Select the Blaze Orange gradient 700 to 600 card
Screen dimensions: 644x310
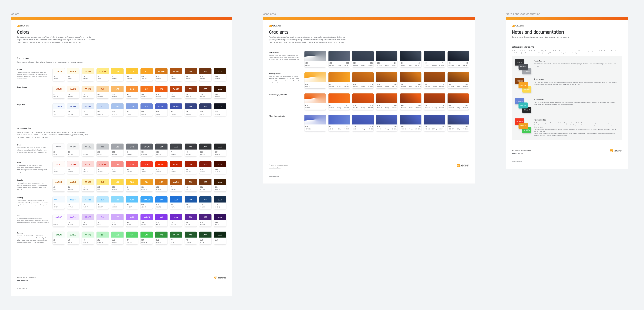363,102
